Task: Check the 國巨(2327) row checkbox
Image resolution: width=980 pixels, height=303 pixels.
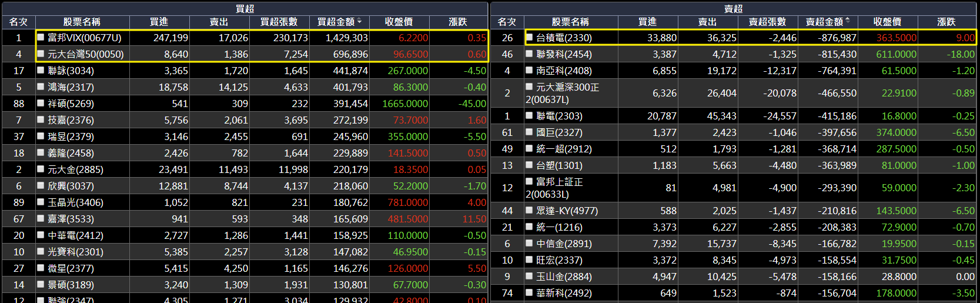Action: [x=529, y=132]
